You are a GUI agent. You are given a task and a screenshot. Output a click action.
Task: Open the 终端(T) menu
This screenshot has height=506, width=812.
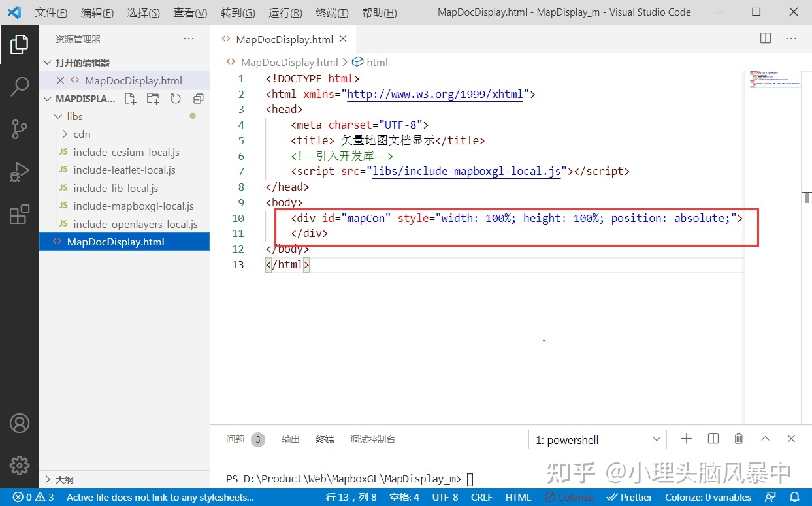[x=332, y=12]
